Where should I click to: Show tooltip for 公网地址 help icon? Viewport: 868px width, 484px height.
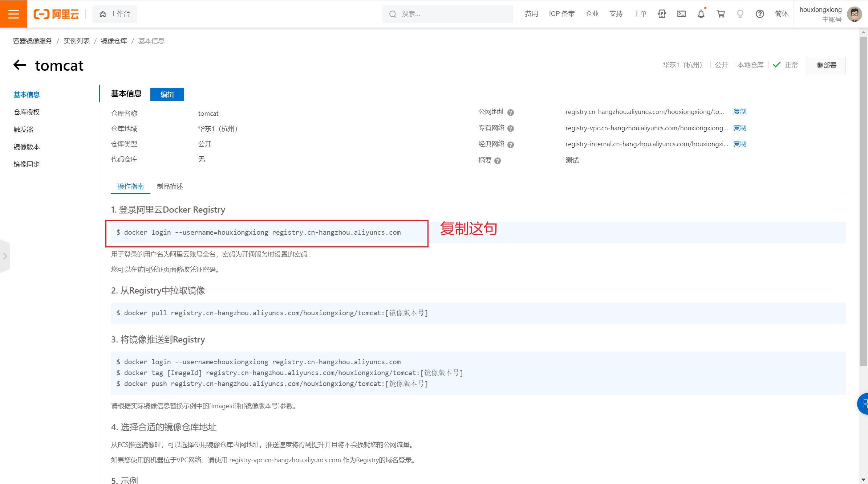point(511,112)
